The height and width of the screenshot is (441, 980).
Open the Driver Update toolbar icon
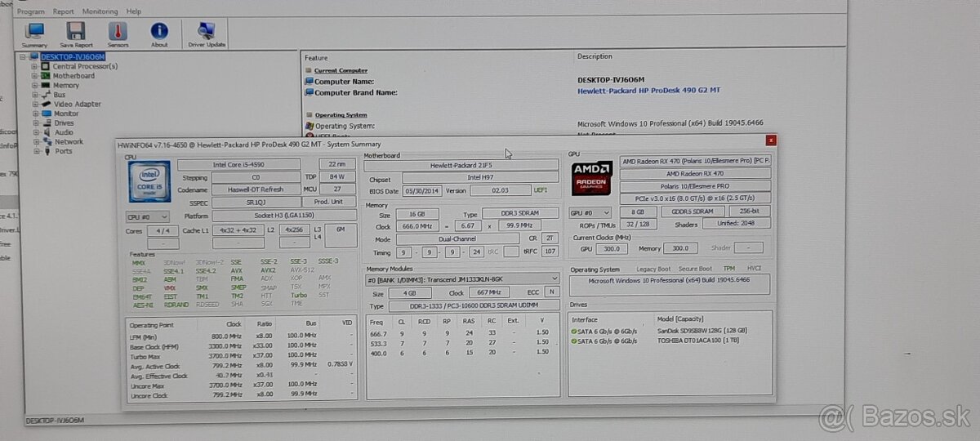coord(206,31)
